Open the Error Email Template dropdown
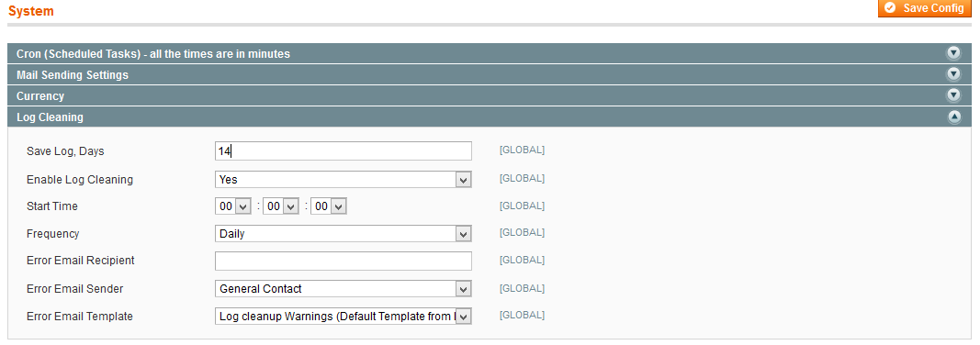980x345 pixels. pyautogui.click(x=344, y=317)
